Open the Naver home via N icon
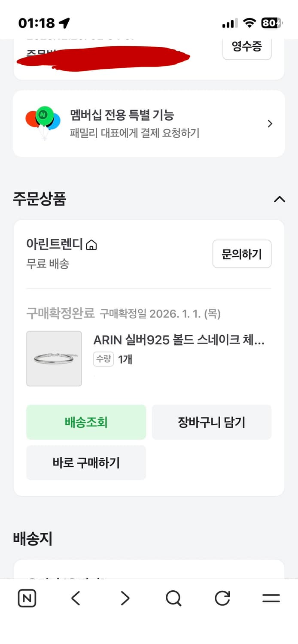298x644 pixels. point(27,598)
